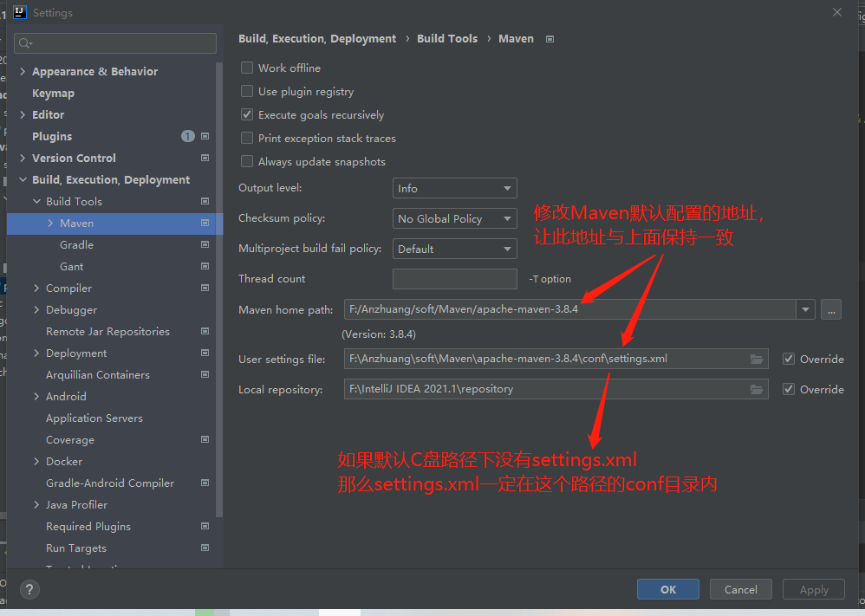Click the folder icon beside Local repository
865x616 pixels.
pos(756,389)
